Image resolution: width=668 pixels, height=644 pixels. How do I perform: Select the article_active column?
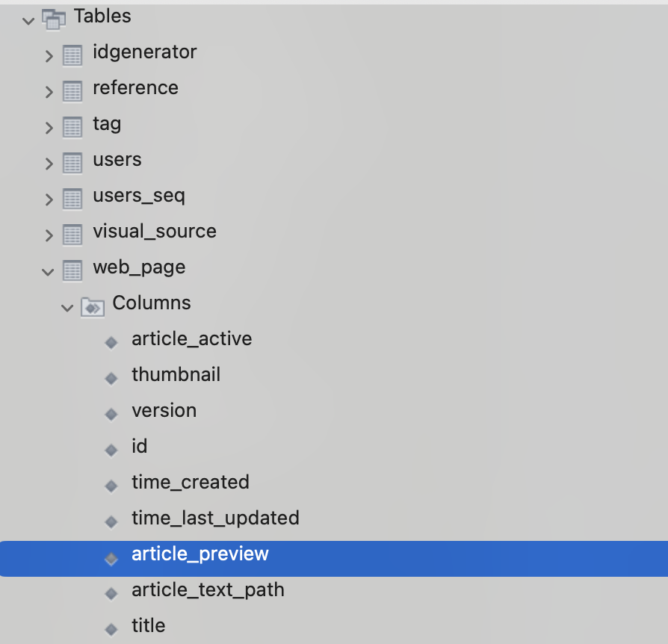192,339
